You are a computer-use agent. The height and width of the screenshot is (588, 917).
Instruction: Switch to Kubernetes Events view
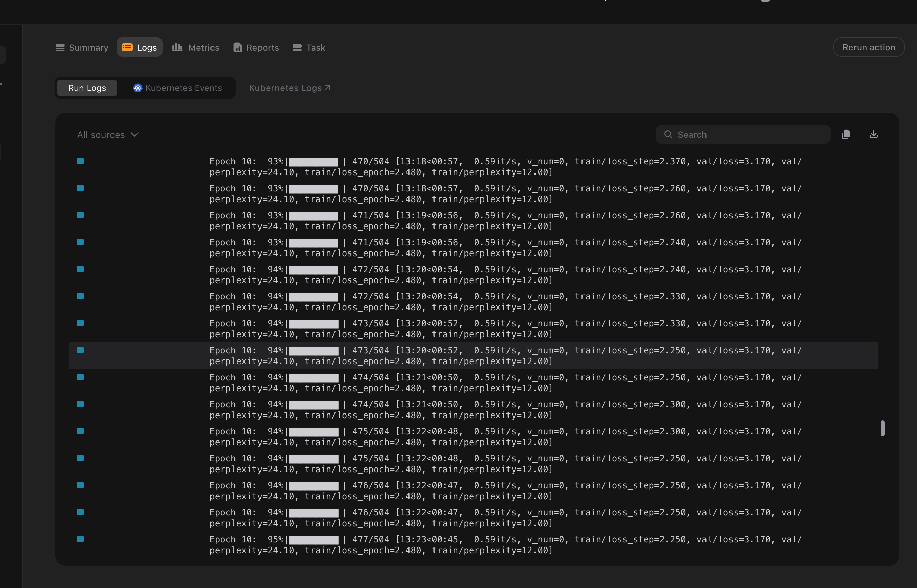tap(183, 88)
